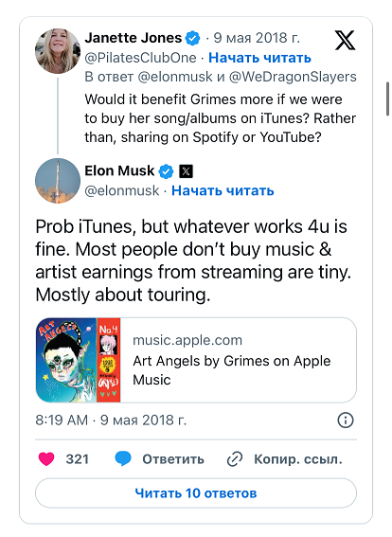Click the Ответить reply label

pyautogui.click(x=173, y=459)
